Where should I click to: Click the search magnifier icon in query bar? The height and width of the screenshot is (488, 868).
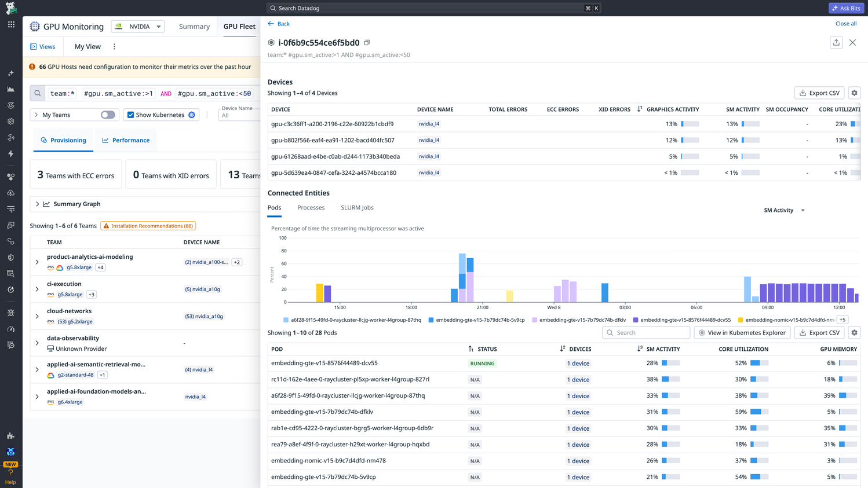pos(38,93)
